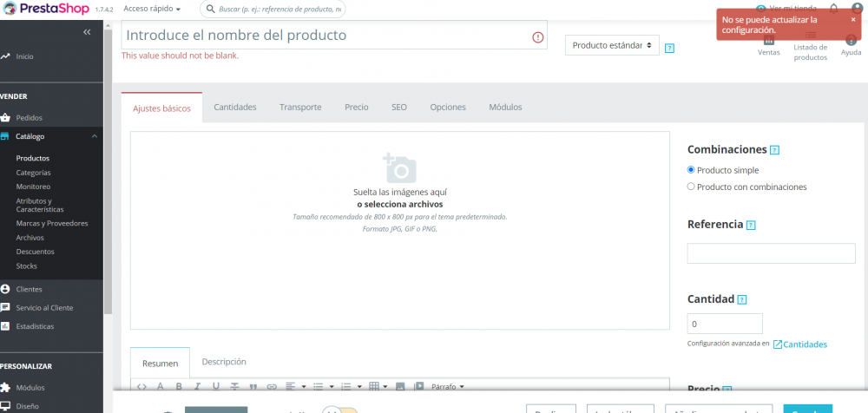Image resolution: width=868 pixels, height=413 pixels.
Task: Switch to Precio tab
Action: tap(357, 108)
